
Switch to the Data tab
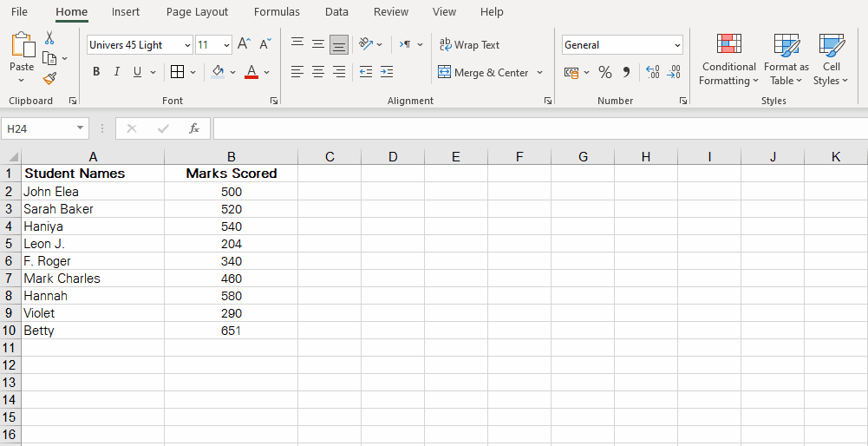pyautogui.click(x=336, y=11)
